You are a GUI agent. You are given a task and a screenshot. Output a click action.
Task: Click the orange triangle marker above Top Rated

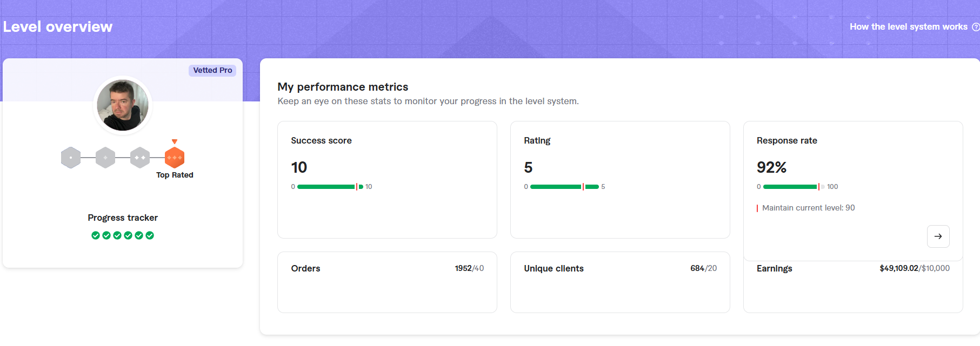tap(174, 141)
